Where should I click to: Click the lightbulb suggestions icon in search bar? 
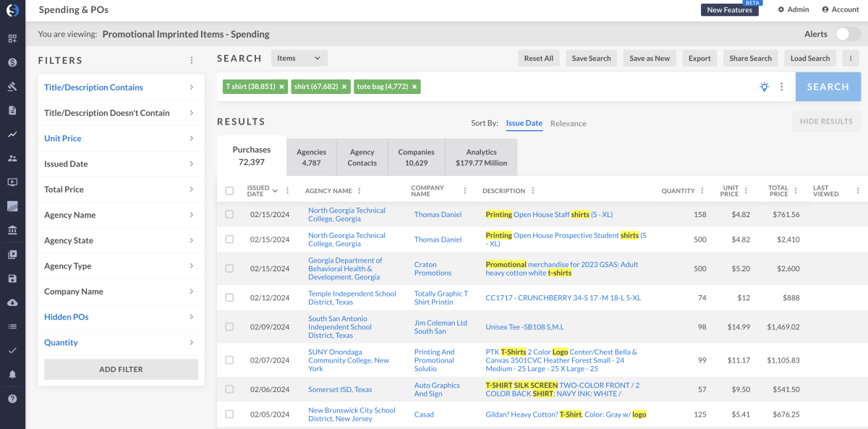click(765, 87)
